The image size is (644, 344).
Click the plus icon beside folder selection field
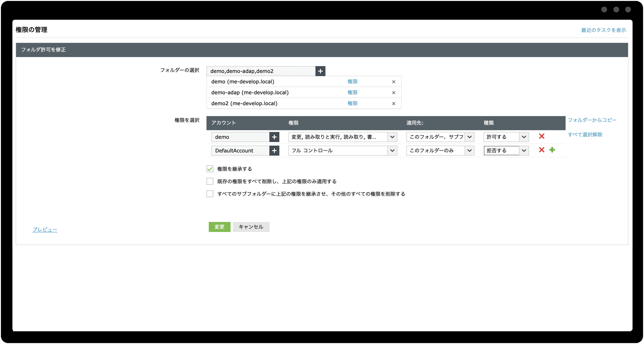coord(320,71)
